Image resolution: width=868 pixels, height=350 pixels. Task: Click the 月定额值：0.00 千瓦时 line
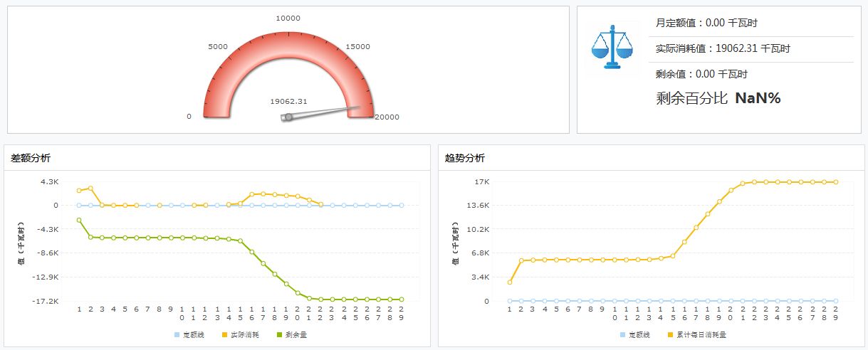click(x=706, y=23)
